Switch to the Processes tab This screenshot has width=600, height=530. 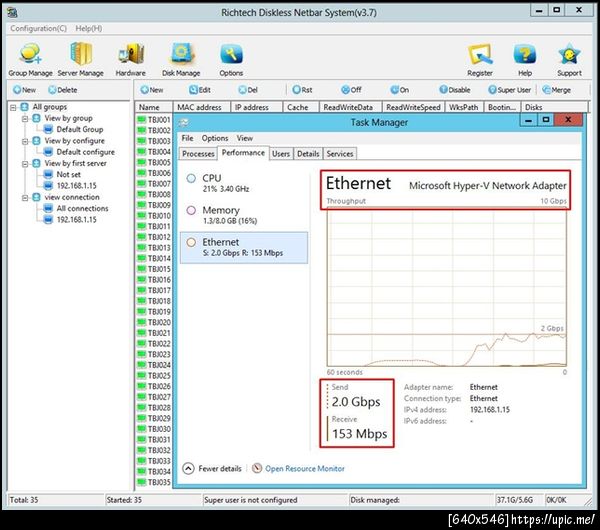tap(198, 154)
